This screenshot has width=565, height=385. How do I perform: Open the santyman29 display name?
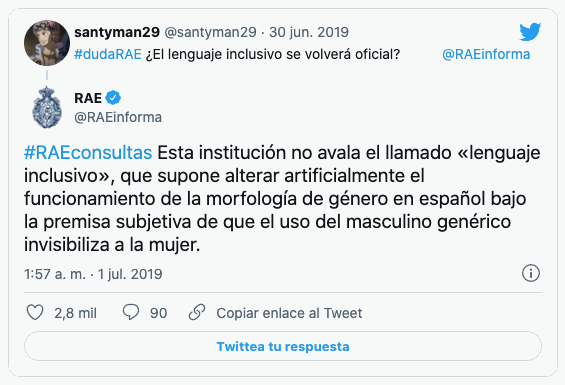(117, 32)
